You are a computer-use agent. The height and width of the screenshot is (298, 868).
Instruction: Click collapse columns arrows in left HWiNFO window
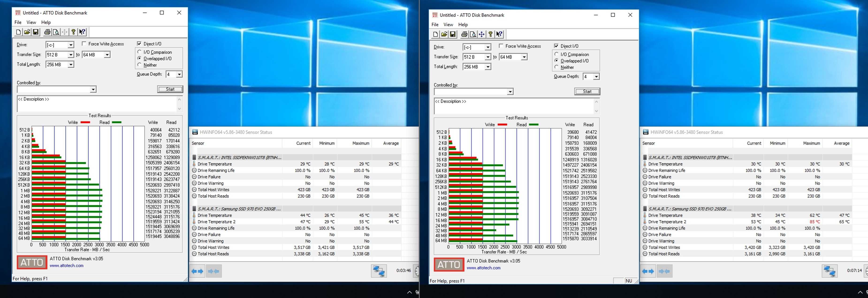(214, 271)
